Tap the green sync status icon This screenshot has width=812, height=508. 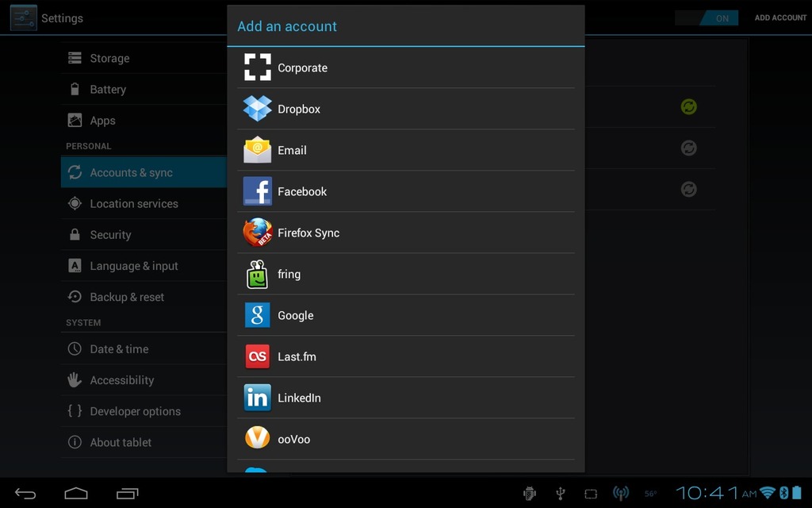688,107
